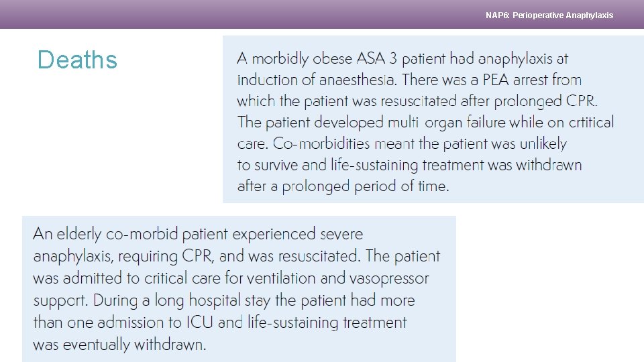The width and height of the screenshot is (644, 362).
Task: Click the line starting "than one admission to ICU"
Action: click(220, 322)
